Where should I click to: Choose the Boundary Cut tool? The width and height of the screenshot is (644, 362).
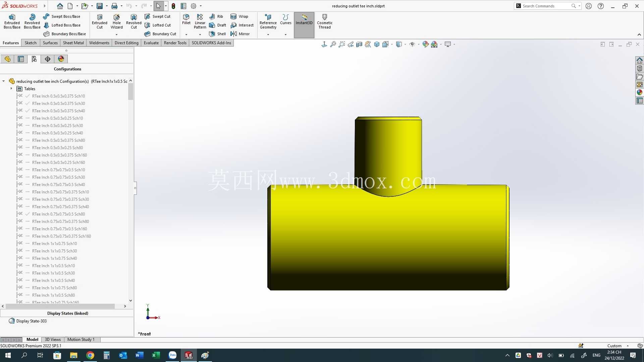[x=160, y=34]
